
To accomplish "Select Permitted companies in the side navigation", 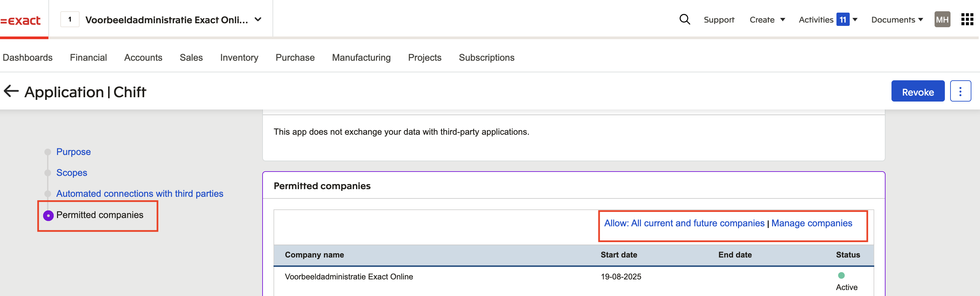I will [100, 215].
